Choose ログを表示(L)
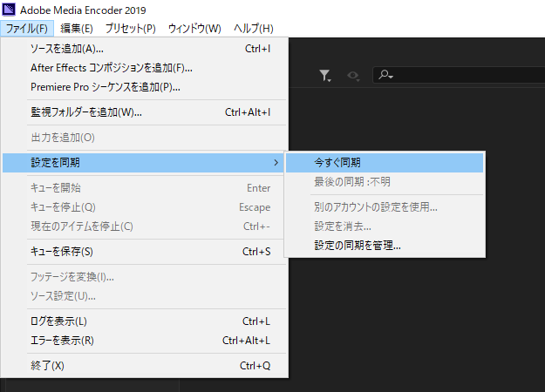 pos(145,321)
